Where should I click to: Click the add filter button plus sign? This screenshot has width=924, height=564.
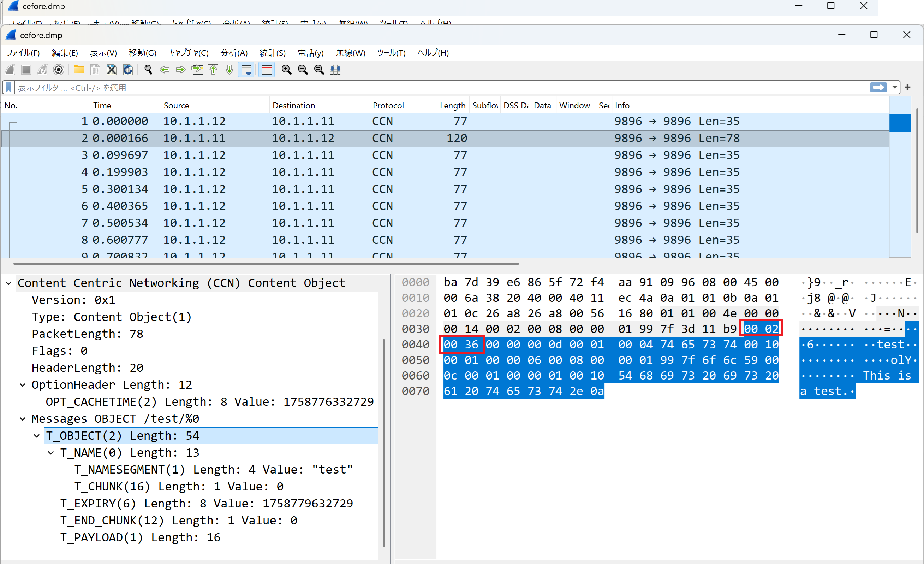[907, 87]
